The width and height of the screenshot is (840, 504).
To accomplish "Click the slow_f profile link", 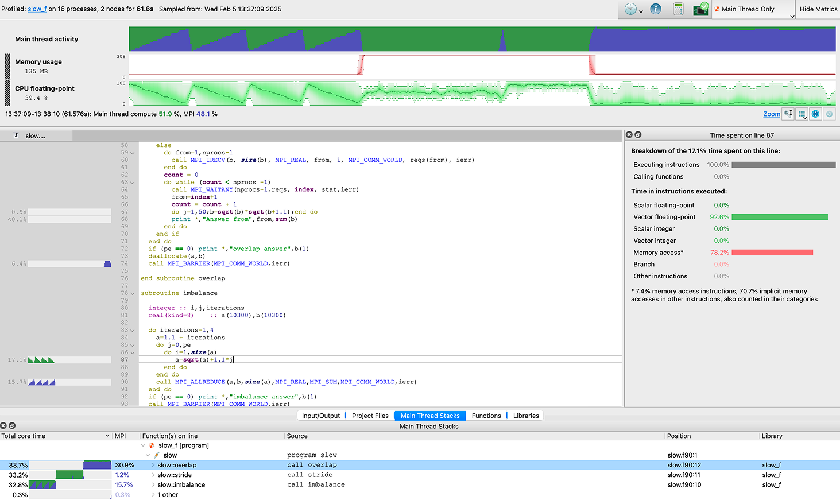I will [37, 9].
